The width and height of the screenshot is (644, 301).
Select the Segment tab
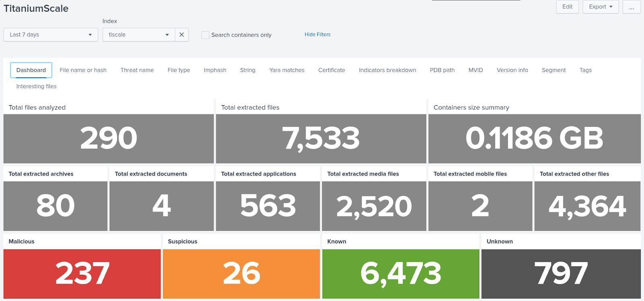coord(554,70)
